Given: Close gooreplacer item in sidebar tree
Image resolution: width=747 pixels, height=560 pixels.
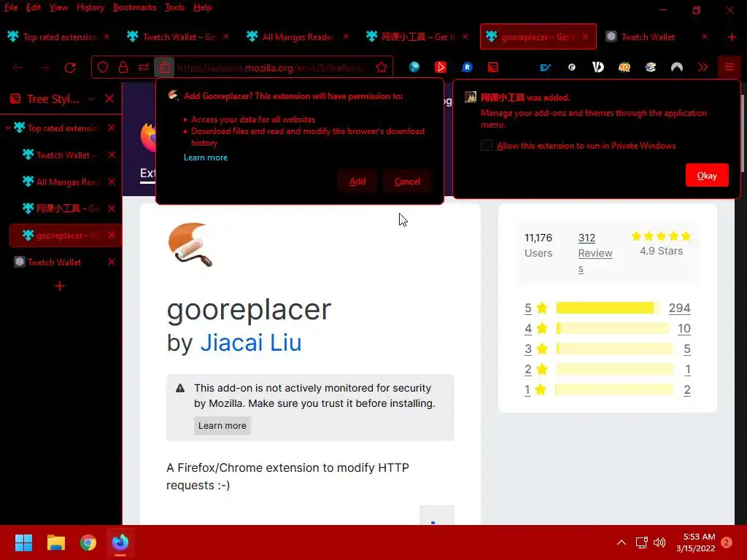Looking at the screenshot, I should pyautogui.click(x=112, y=235).
